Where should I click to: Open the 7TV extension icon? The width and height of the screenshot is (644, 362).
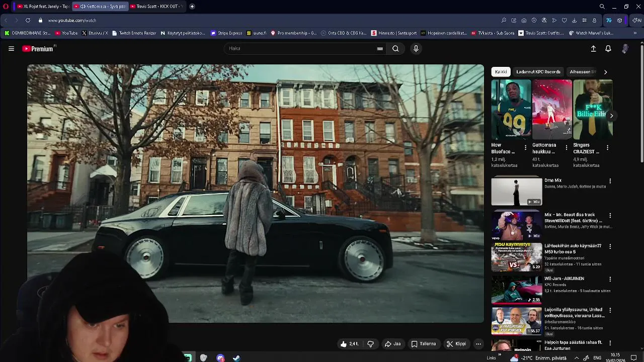[x=609, y=20]
